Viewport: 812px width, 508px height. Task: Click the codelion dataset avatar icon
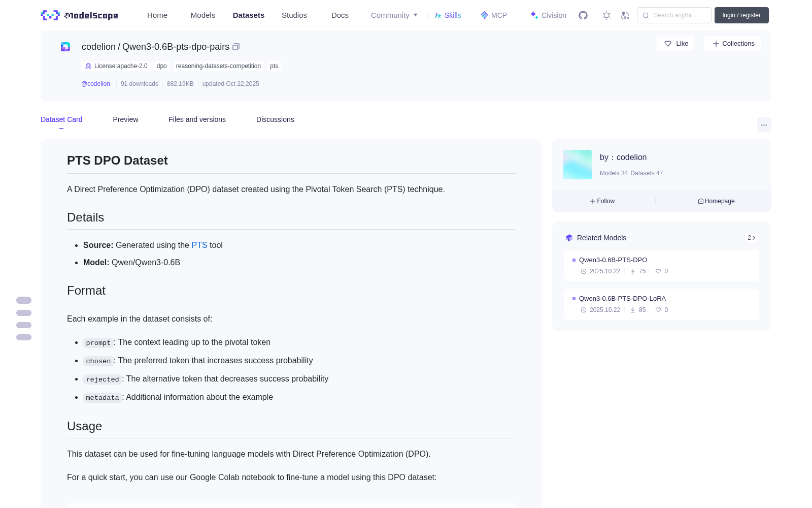65,47
